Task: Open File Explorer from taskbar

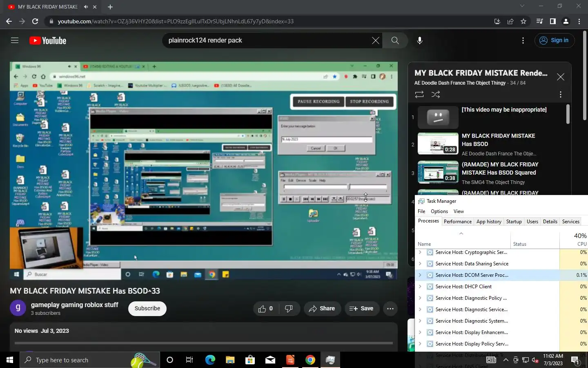Action: tap(230, 360)
